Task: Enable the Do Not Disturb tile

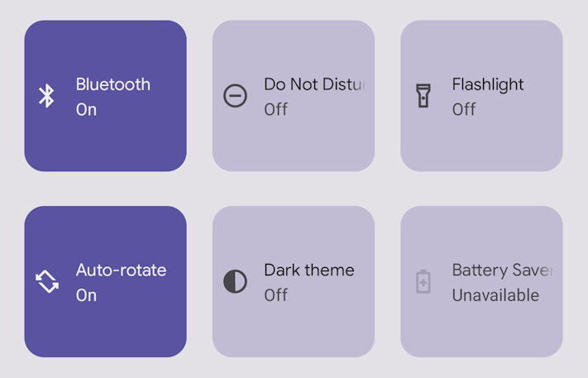Action: tap(294, 96)
